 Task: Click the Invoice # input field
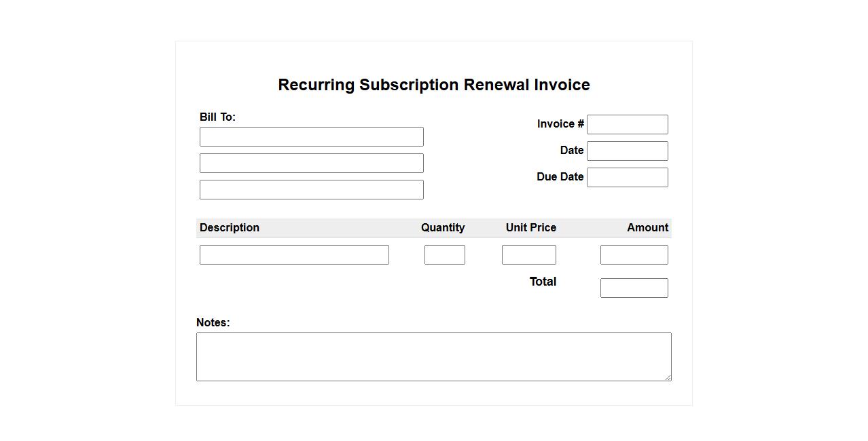point(627,124)
